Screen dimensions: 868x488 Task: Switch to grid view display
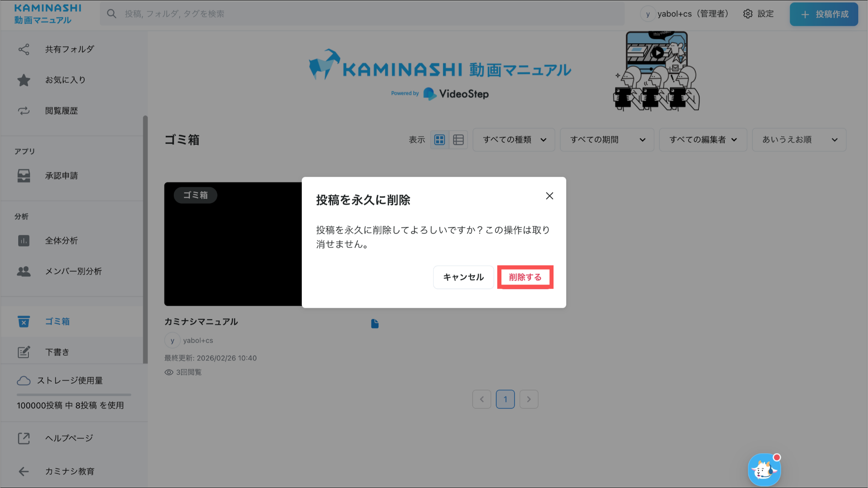pyautogui.click(x=440, y=140)
